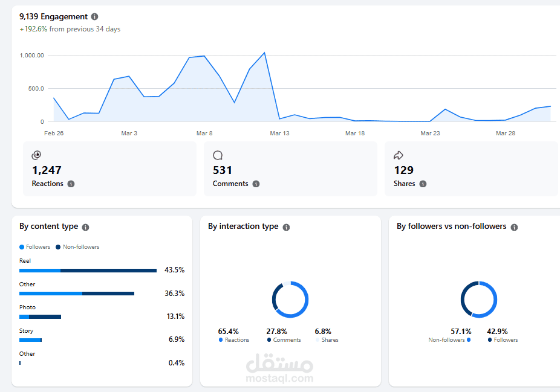Image resolution: width=560 pixels, height=392 pixels.
Task: Click the Followers legend dot in content type
Action: [x=22, y=247]
